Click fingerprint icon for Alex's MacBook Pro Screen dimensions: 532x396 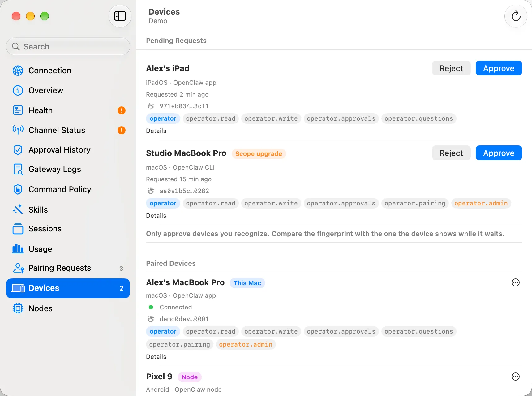point(151,319)
